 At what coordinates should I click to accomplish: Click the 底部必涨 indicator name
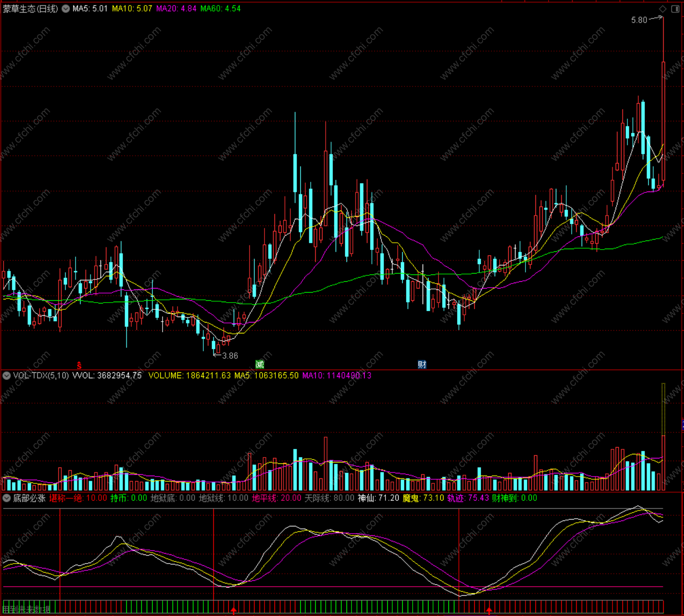coord(29,498)
